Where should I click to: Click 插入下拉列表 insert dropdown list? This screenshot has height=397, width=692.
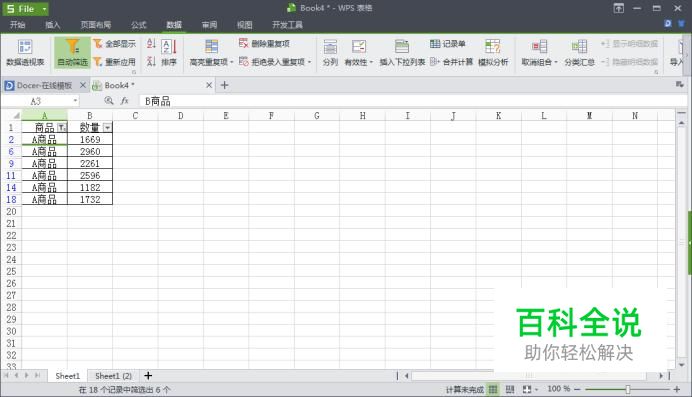402,52
